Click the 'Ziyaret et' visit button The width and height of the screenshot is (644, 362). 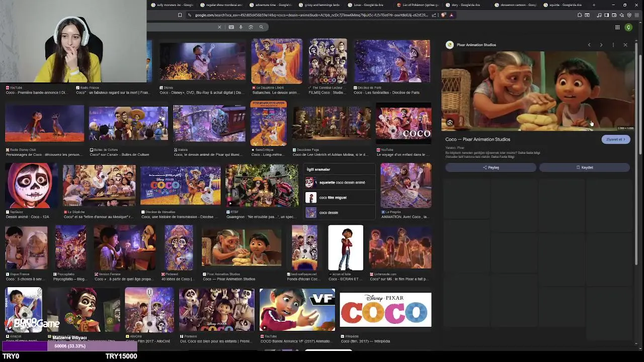click(x=615, y=139)
